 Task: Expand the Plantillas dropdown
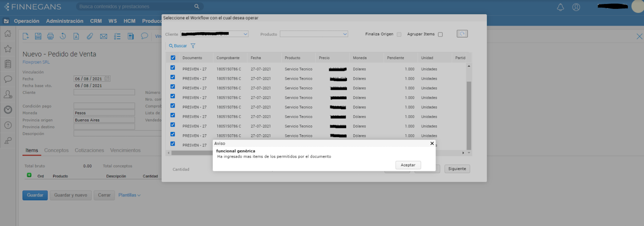[129, 195]
